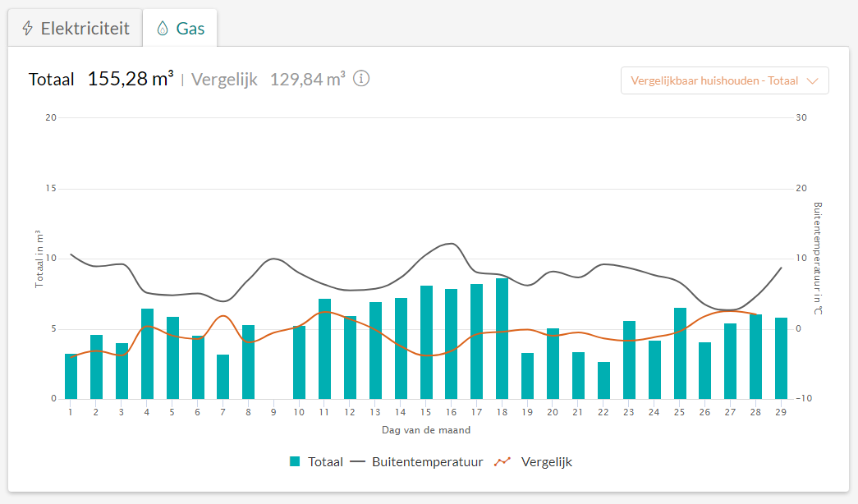Toggle the Vergelijk series legend label
The width and height of the screenshot is (858, 504).
pos(546,461)
